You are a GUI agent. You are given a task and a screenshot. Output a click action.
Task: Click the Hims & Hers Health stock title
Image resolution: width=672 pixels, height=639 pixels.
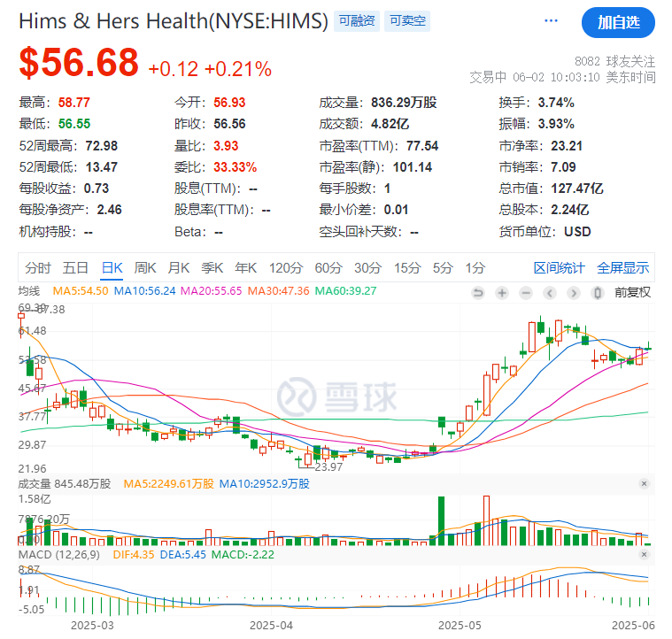coord(174,21)
